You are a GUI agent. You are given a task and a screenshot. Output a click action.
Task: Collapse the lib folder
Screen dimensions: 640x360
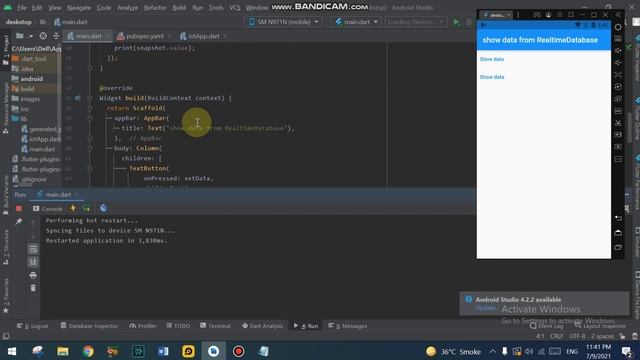coord(24,119)
